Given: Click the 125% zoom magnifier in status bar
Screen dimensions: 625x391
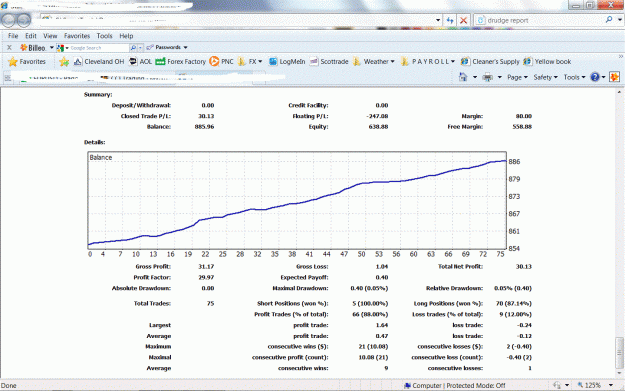Looking at the screenshot, I should tap(580, 385).
